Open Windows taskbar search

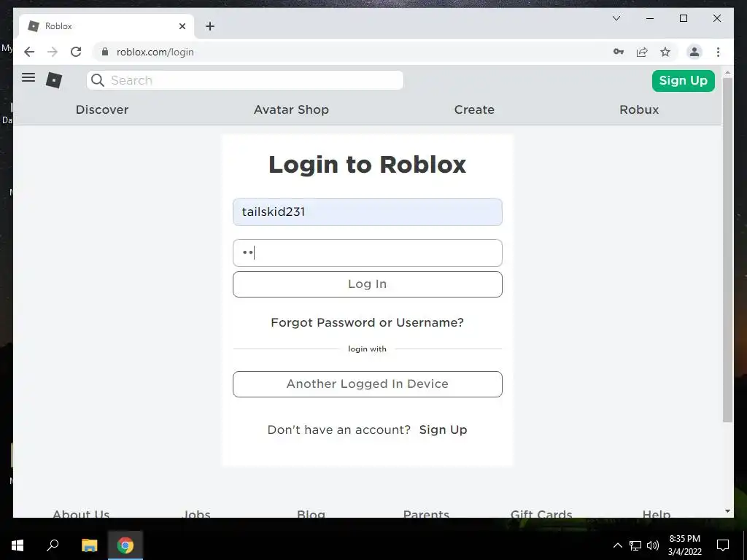click(x=53, y=545)
